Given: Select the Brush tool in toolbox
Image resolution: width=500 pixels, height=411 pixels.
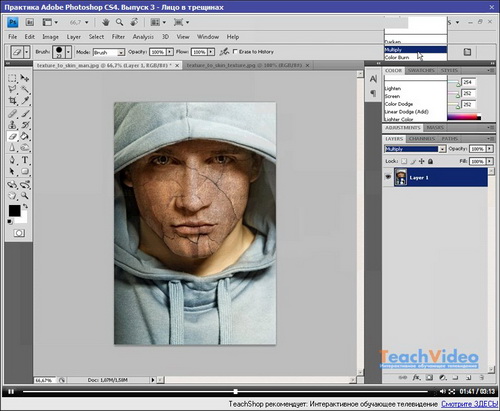Looking at the screenshot, I should (25, 114).
